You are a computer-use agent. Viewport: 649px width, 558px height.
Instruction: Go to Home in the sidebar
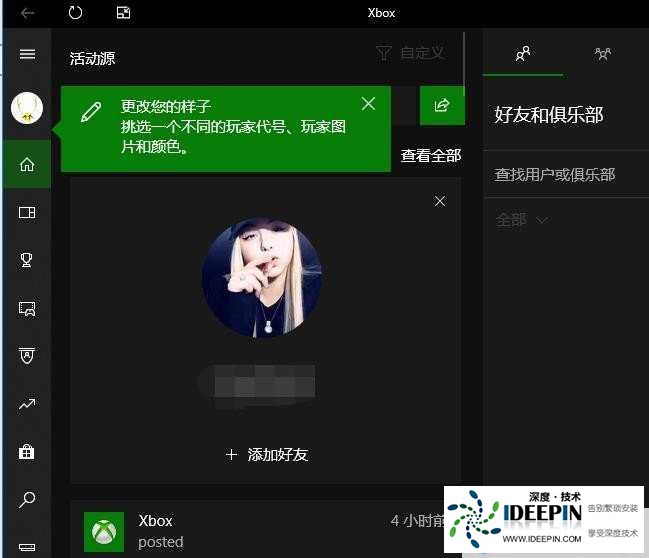[27, 164]
